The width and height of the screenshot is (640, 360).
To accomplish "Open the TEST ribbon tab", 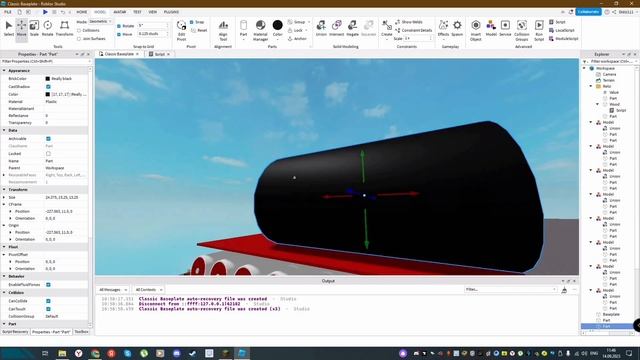I will click(137, 12).
